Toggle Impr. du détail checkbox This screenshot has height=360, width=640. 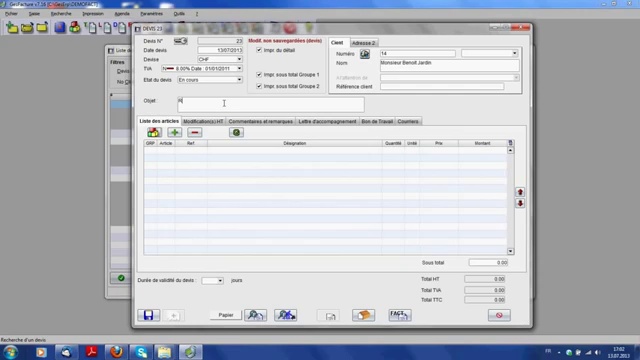pyautogui.click(x=259, y=50)
